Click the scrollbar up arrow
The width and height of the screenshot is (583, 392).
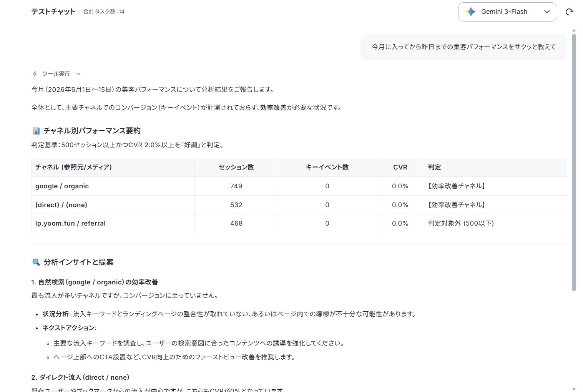tap(574, 30)
